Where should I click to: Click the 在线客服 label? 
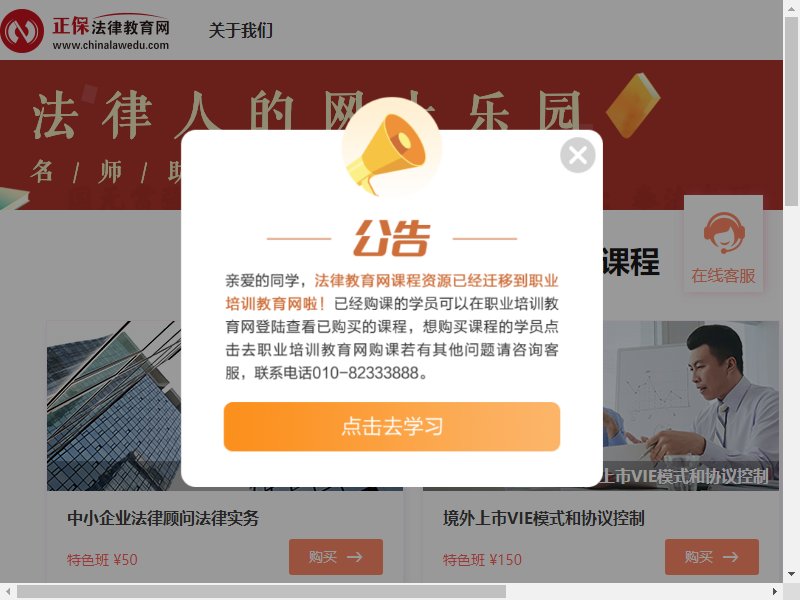pyautogui.click(x=723, y=276)
